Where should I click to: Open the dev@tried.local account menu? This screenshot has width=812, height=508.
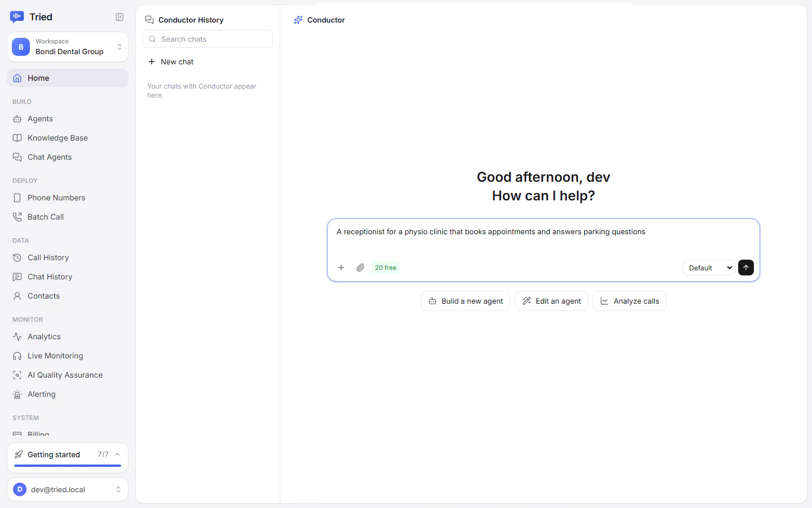68,489
